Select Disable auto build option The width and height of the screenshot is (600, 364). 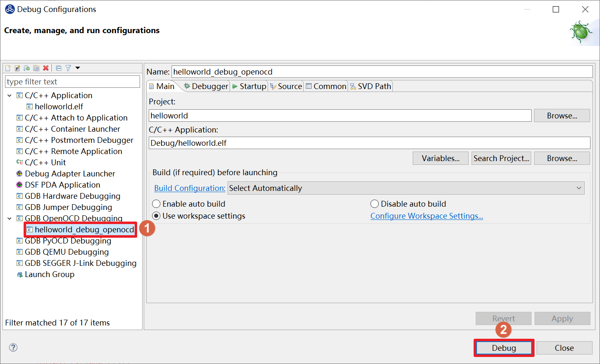[x=375, y=204]
